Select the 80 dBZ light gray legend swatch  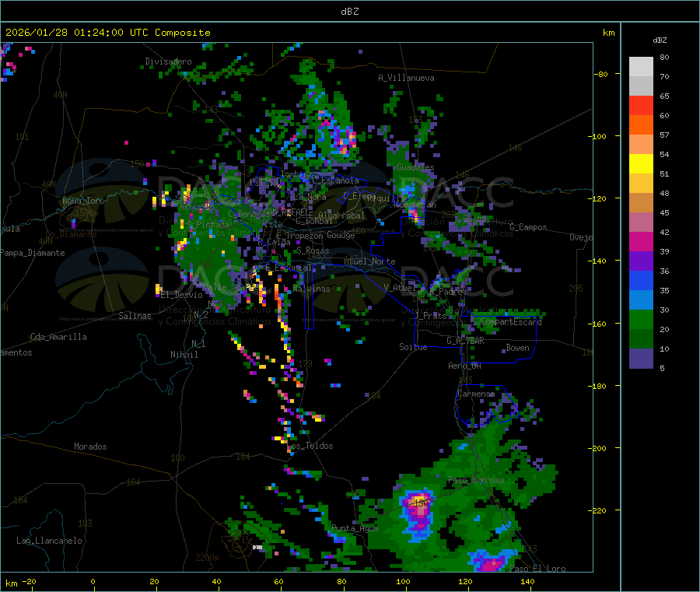point(641,67)
